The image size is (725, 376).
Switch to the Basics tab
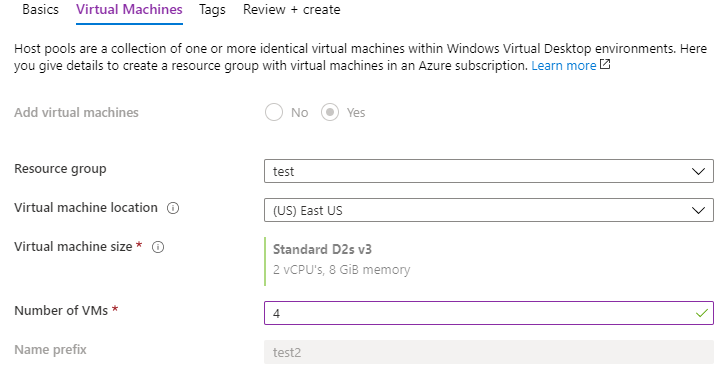[x=40, y=10]
